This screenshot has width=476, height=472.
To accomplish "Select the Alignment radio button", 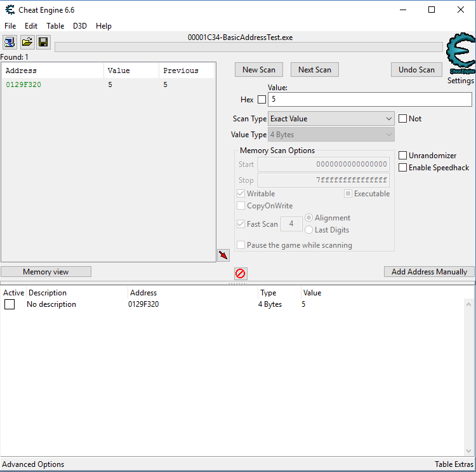I will coord(308,218).
